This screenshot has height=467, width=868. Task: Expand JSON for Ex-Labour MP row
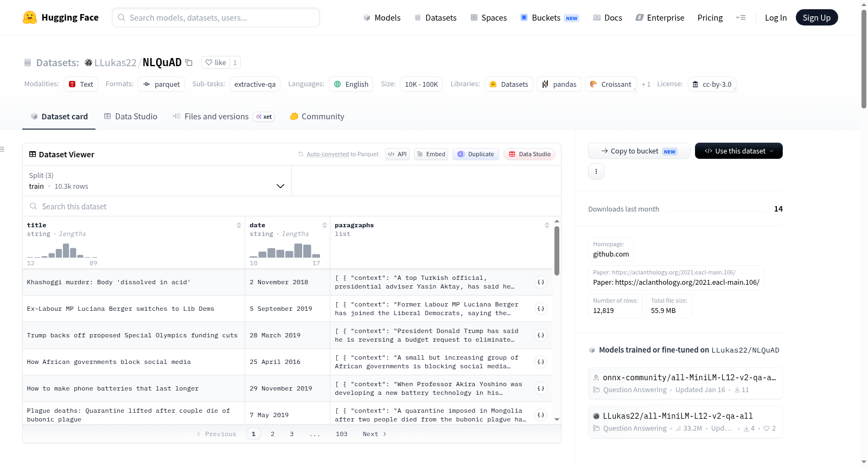pos(541,309)
